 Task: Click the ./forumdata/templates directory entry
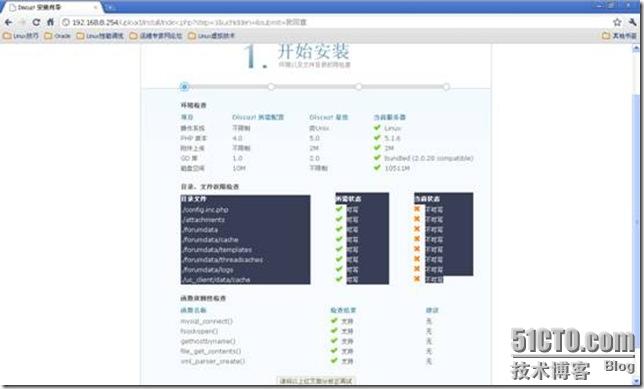click(216, 250)
